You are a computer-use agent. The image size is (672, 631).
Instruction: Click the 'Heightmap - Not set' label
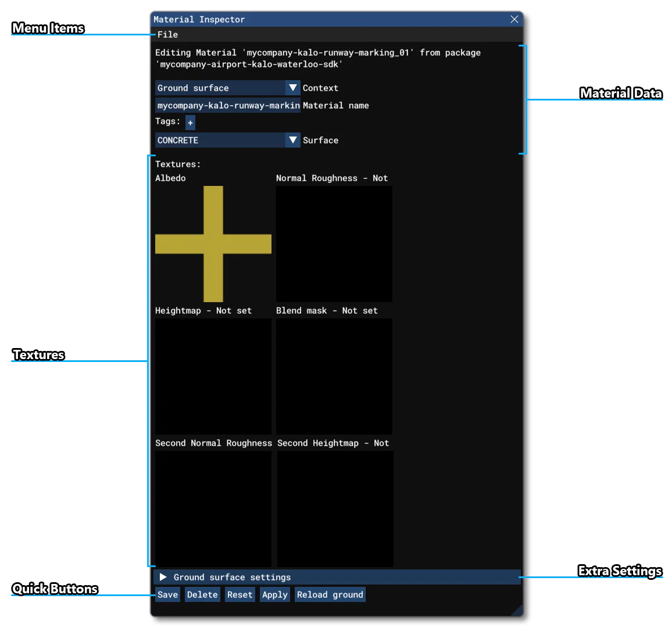click(203, 311)
